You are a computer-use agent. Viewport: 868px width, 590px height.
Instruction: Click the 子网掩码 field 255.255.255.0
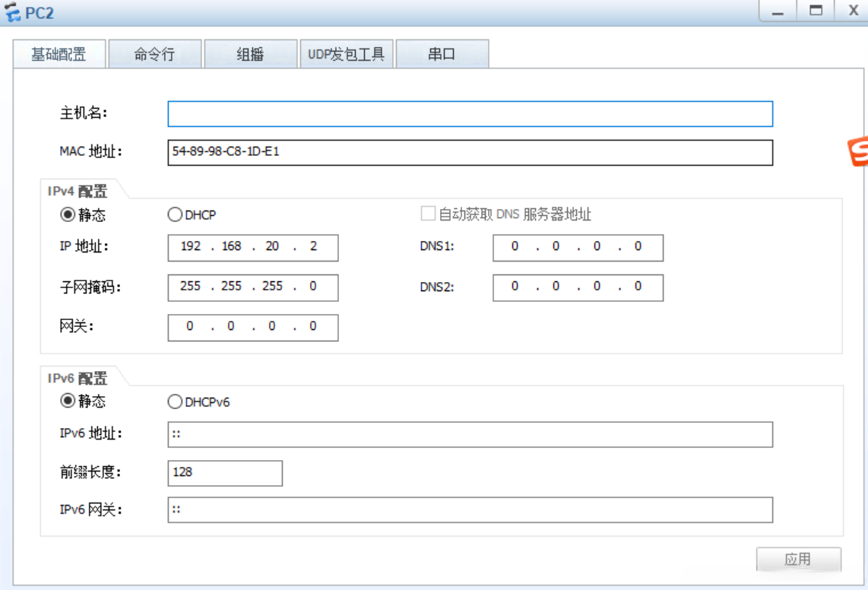point(253,287)
